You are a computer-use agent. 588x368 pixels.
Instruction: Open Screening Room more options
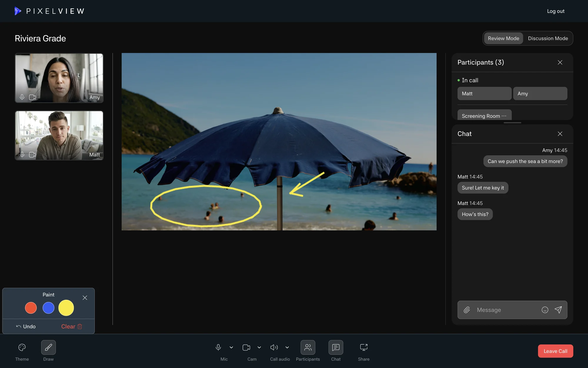click(x=504, y=116)
